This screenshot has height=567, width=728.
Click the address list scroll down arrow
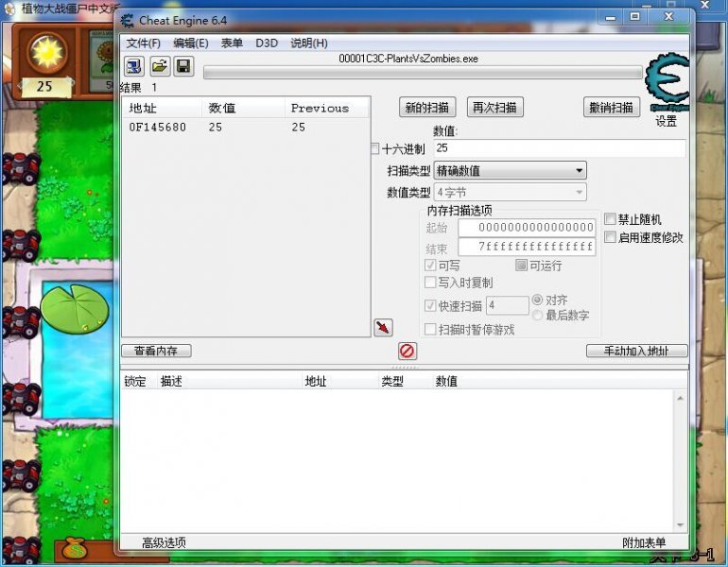pos(680,525)
